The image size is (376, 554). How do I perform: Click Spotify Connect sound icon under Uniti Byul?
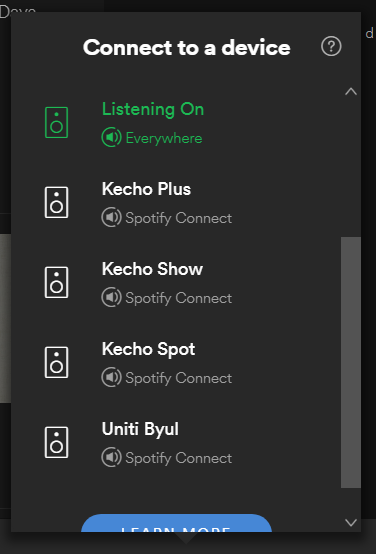tap(112, 458)
